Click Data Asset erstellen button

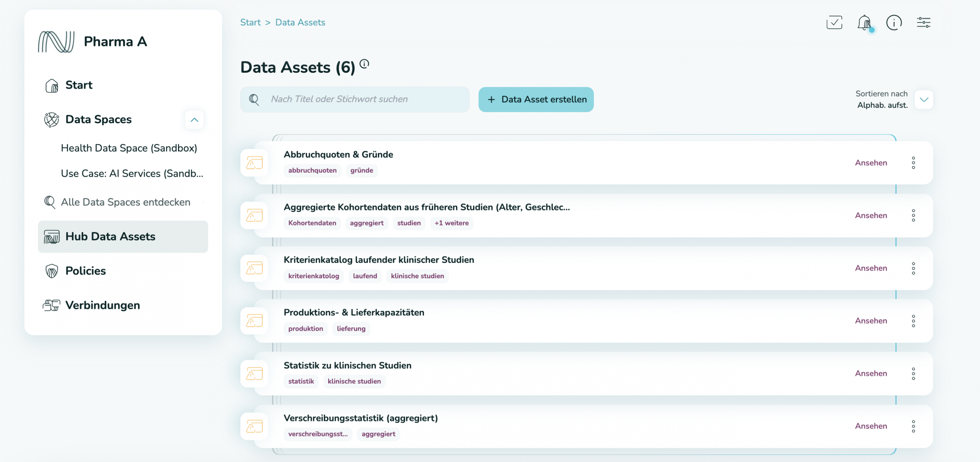[x=536, y=100]
